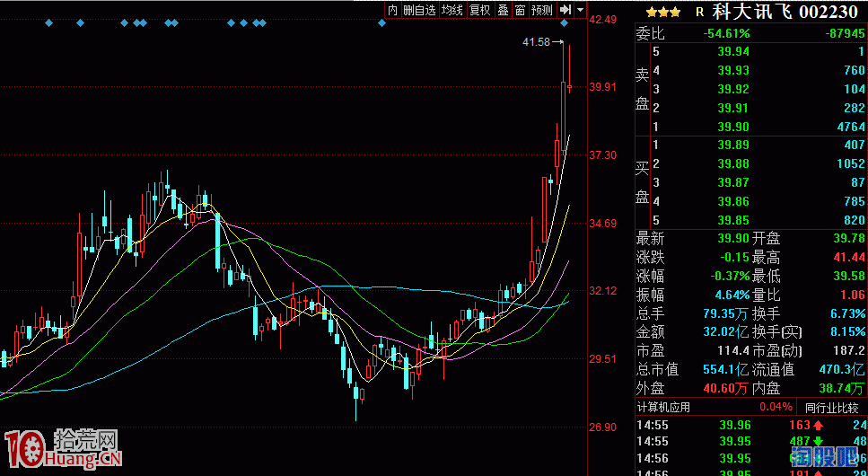Image resolution: width=868 pixels, height=476 pixels.
Task: Click the red up arrow beside 163
Action: (x=818, y=426)
